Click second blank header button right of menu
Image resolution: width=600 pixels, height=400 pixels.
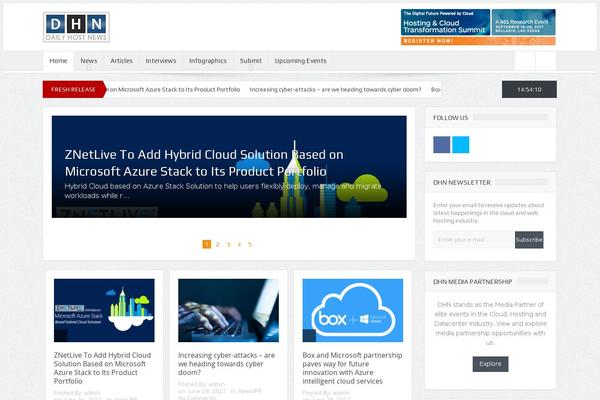pos(546,61)
